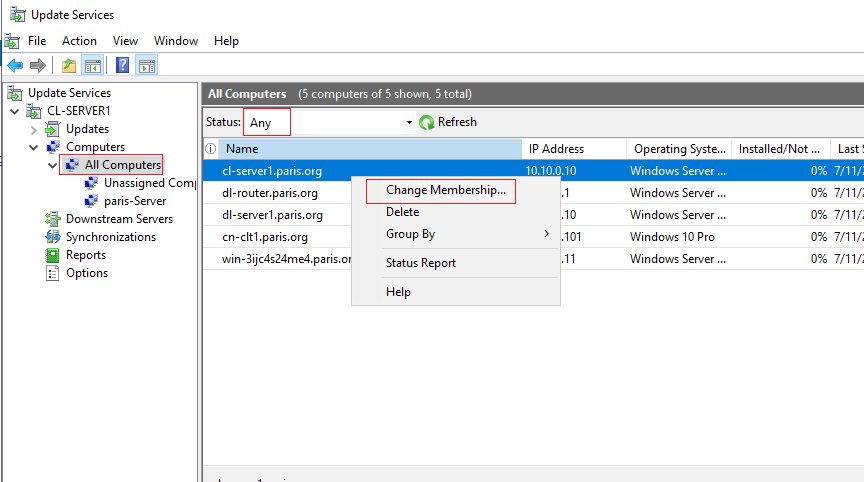Select the Downstream Servers node icon
864x482 pixels.
tap(52, 219)
